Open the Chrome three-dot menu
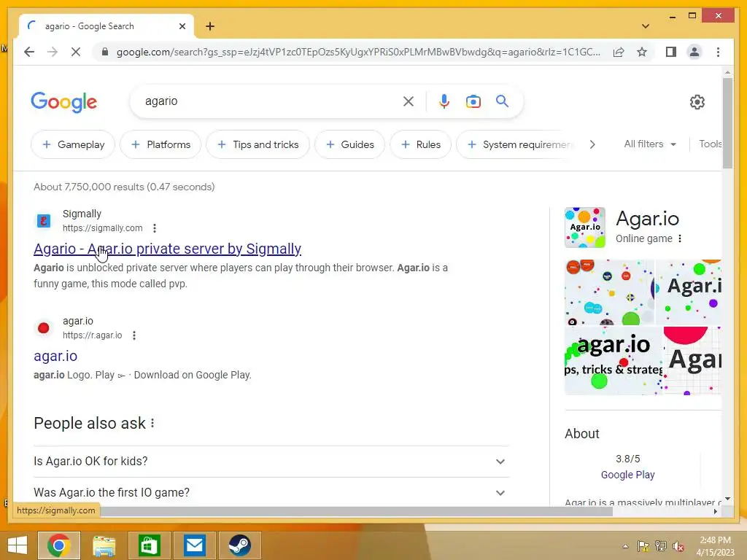Screen dimensions: 747x560 (718, 52)
